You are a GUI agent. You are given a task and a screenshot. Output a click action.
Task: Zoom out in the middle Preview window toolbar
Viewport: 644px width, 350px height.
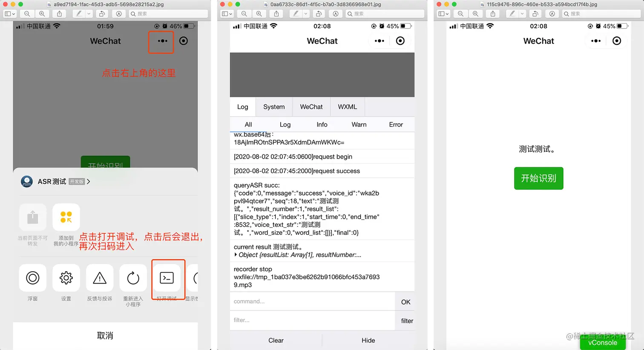point(244,14)
